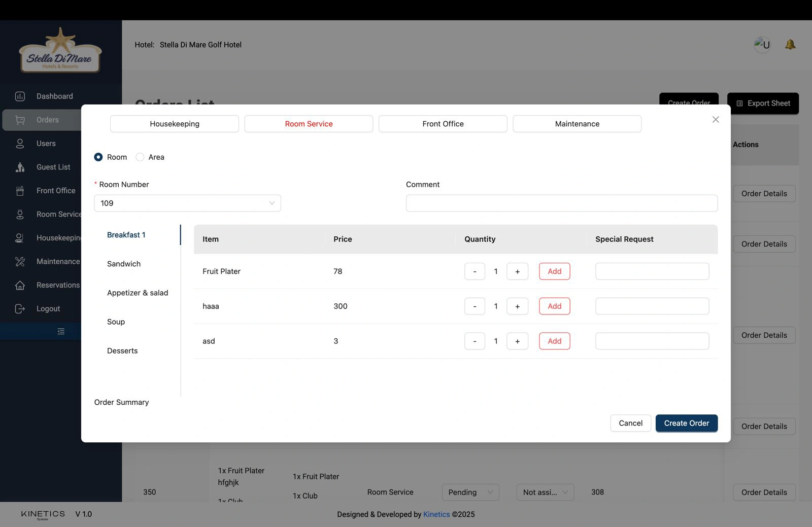Click the Maintenance tools icon in sidebar
Viewport: 812px width, 527px height.
[x=20, y=262]
